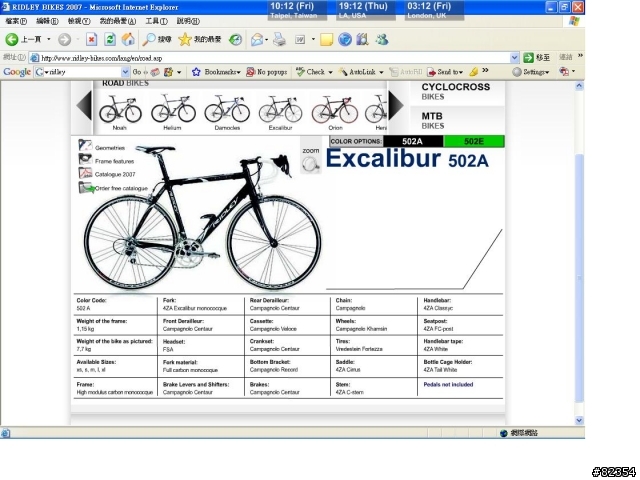This screenshot has width=640, height=480.
Task: Expand more Google toolbar buttons chevron
Action: click(x=485, y=71)
